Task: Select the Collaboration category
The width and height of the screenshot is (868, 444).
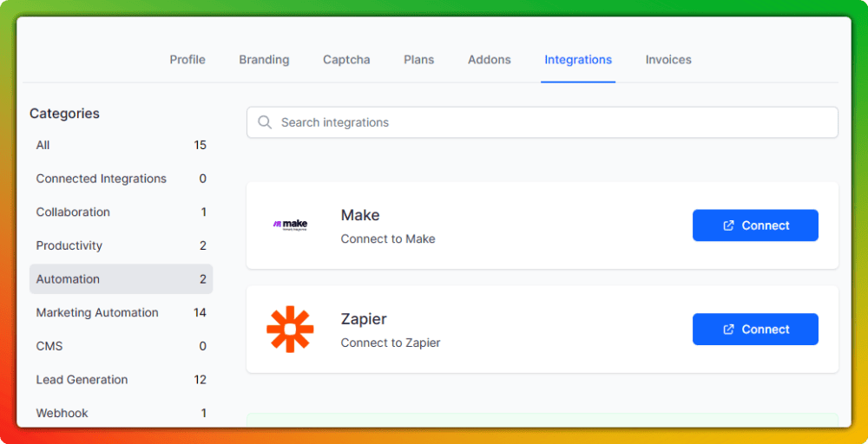Action: (121, 212)
